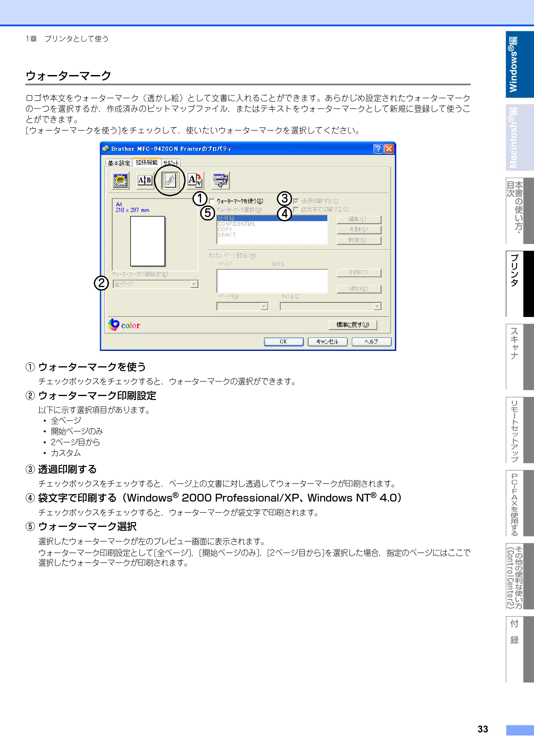Switch to 基本設定 tab

point(119,163)
